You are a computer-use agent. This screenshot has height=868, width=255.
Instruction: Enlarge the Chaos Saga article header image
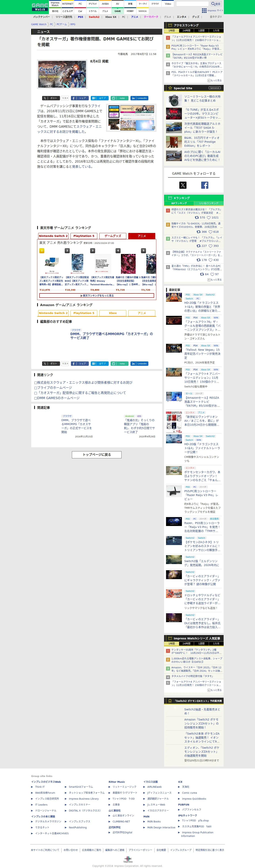tap(62, 74)
